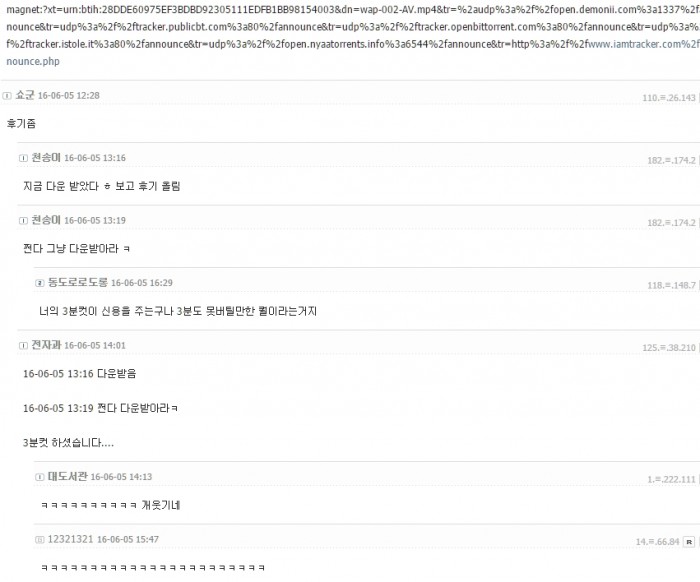Click the IP address 110.=.26.143

point(669,98)
